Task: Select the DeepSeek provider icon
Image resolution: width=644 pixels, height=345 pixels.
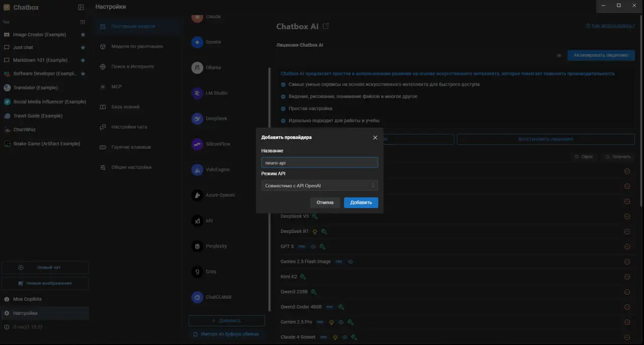Action: pyautogui.click(x=197, y=119)
